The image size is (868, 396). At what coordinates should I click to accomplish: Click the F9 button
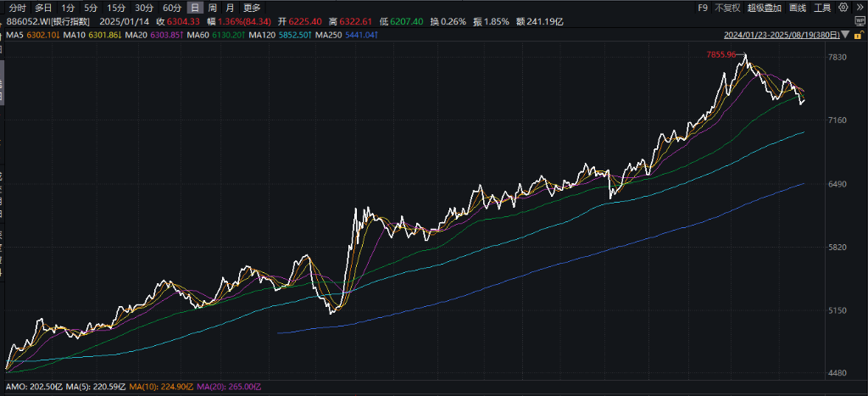point(703,8)
